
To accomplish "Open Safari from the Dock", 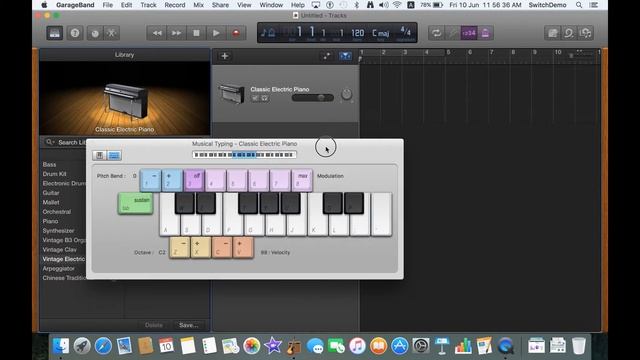I will (x=103, y=346).
